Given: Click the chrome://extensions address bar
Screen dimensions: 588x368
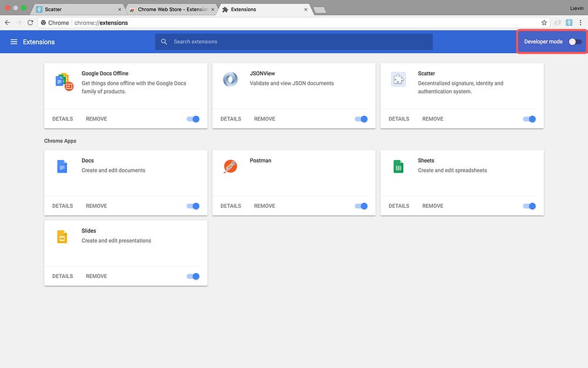Looking at the screenshot, I should click(x=294, y=22).
